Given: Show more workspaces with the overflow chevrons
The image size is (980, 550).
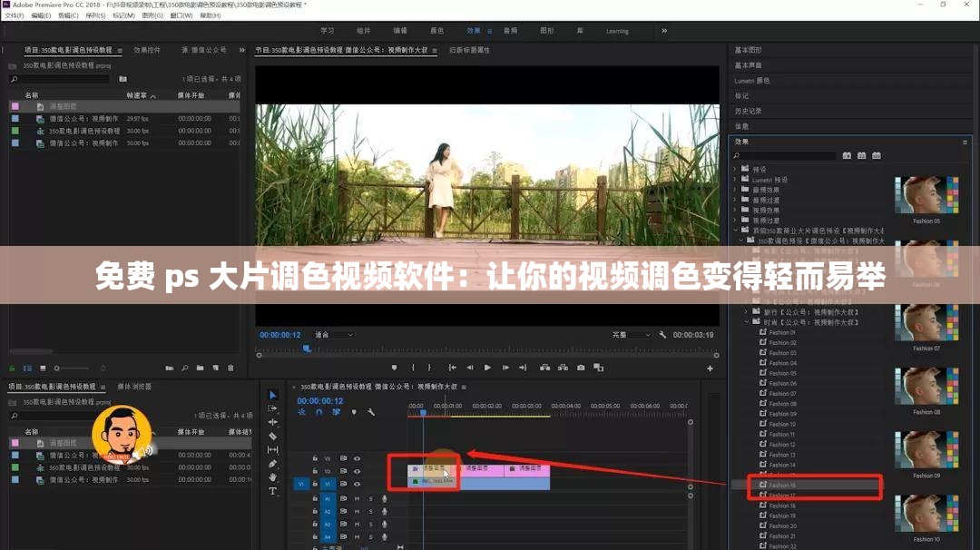Looking at the screenshot, I should (664, 31).
